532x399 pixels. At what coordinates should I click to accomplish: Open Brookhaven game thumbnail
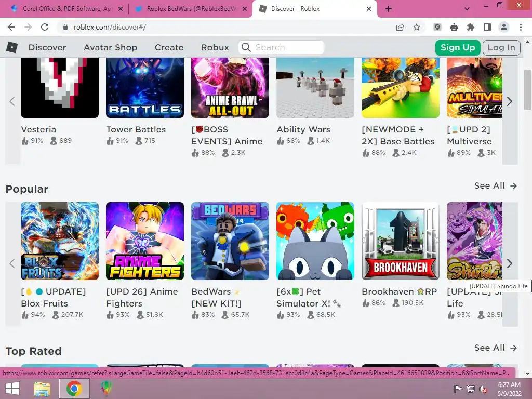401,241
